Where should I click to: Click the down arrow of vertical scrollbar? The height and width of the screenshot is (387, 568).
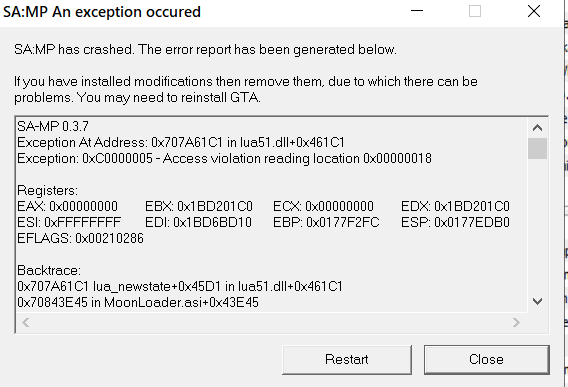[x=537, y=301]
